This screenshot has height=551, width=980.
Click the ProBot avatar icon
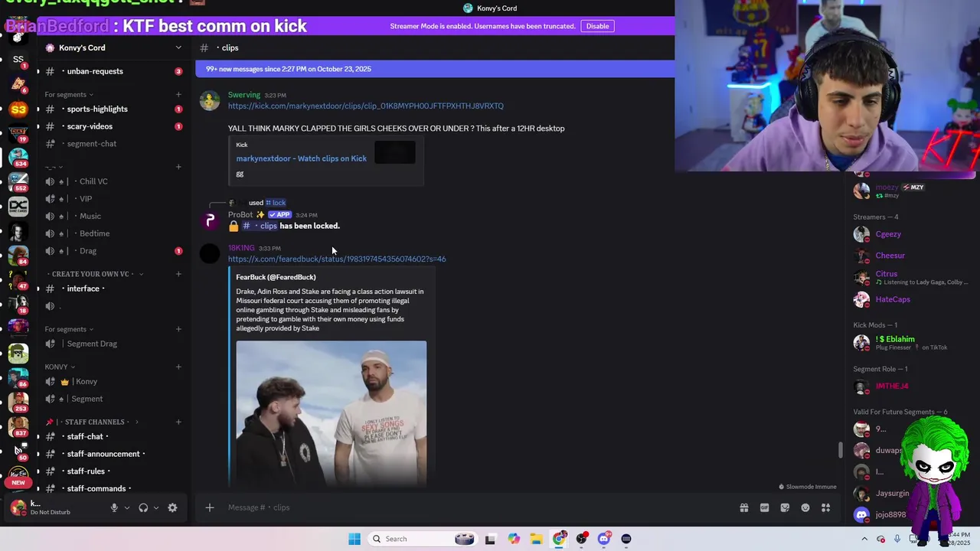[x=210, y=220]
